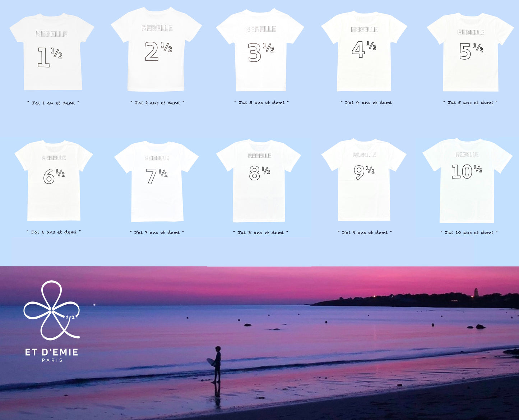The height and width of the screenshot is (420, 519).
Task: Click the caption "J'ai 5 ans et demi"
Action: pyautogui.click(x=469, y=102)
